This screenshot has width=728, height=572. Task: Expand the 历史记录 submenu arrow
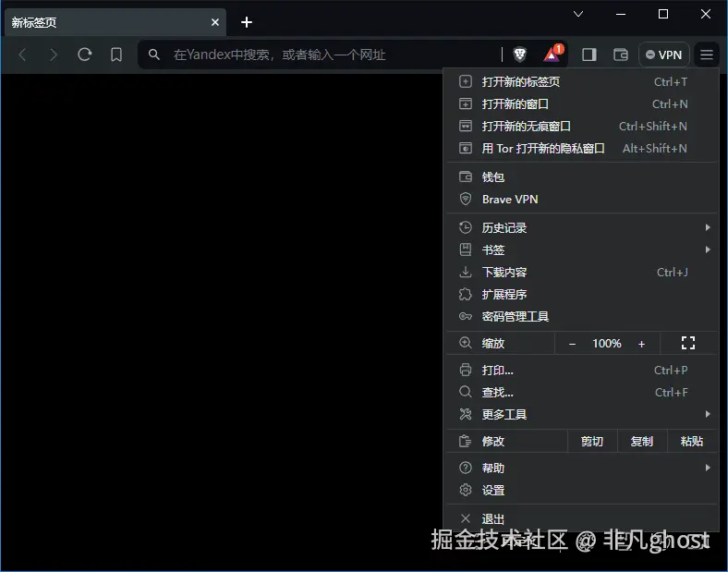708,227
